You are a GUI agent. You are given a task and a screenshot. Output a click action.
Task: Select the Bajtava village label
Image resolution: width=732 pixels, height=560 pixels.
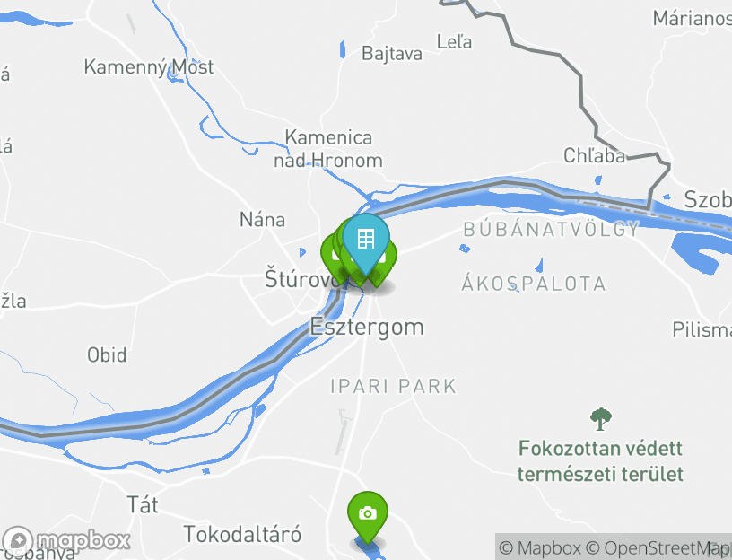(392, 54)
